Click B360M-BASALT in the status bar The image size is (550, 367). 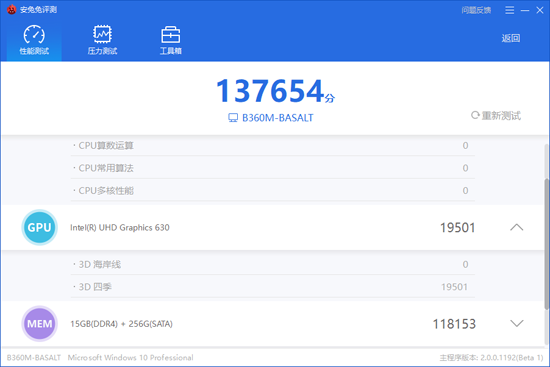[x=34, y=358]
